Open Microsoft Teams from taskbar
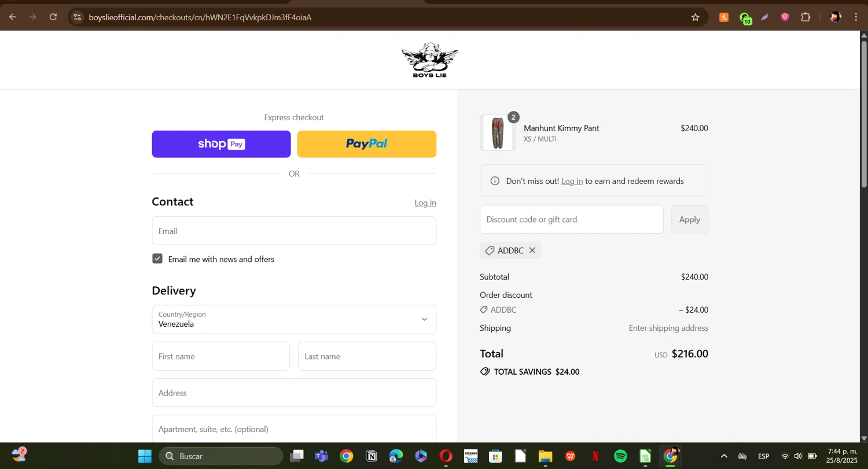Screen dimensions: 868x469 321,456
